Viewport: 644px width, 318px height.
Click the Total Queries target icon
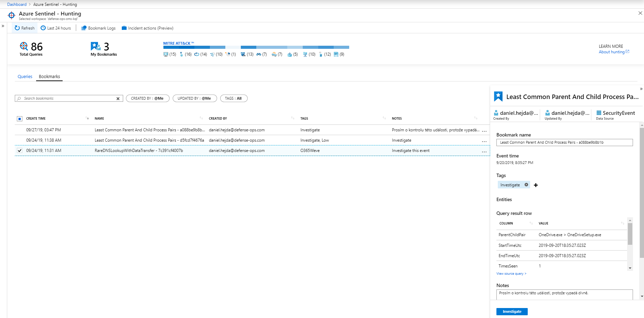24,46
